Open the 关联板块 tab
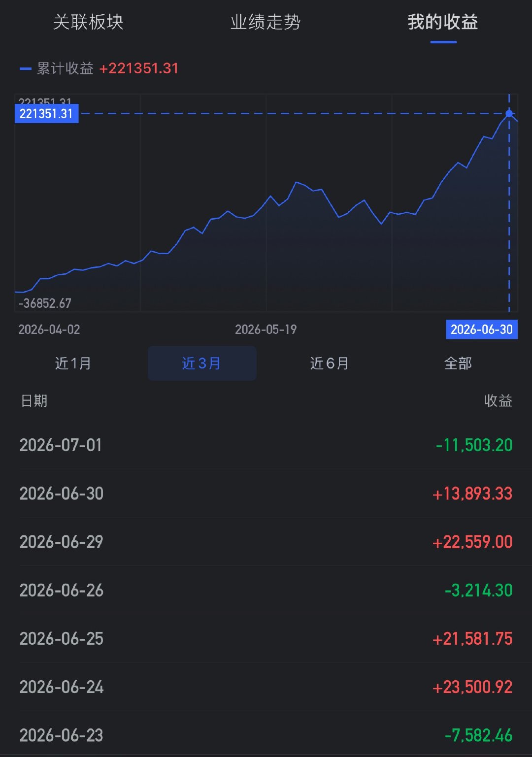 (x=88, y=22)
